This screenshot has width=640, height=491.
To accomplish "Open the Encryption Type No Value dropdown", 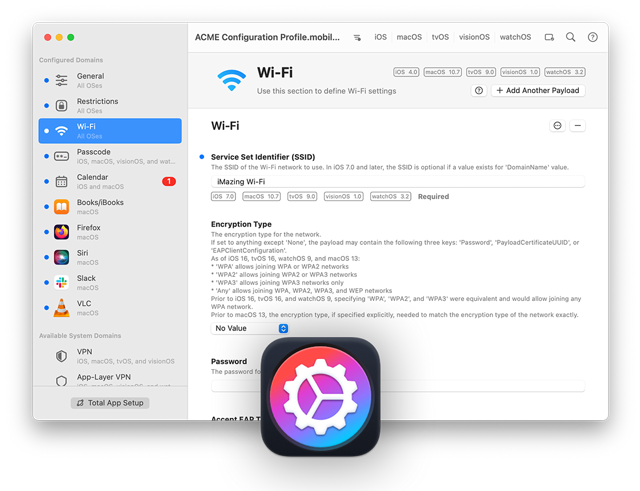I will click(x=250, y=328).
